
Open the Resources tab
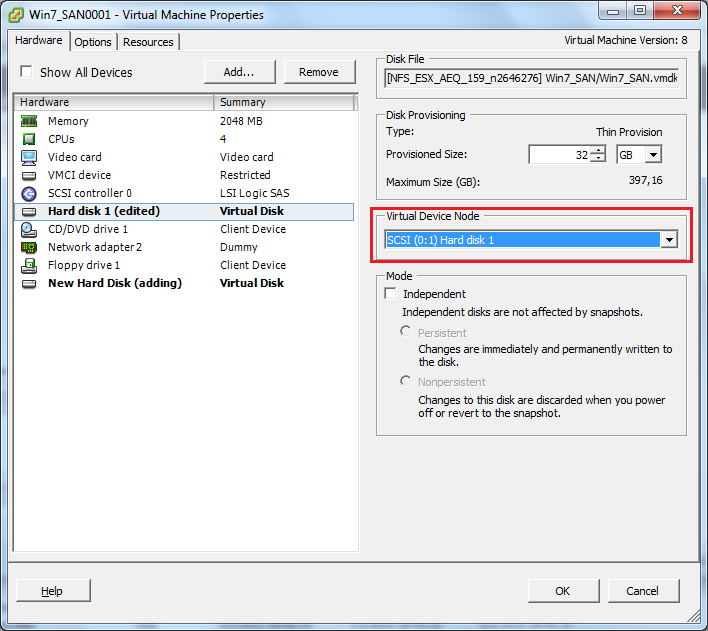point(148,42)
